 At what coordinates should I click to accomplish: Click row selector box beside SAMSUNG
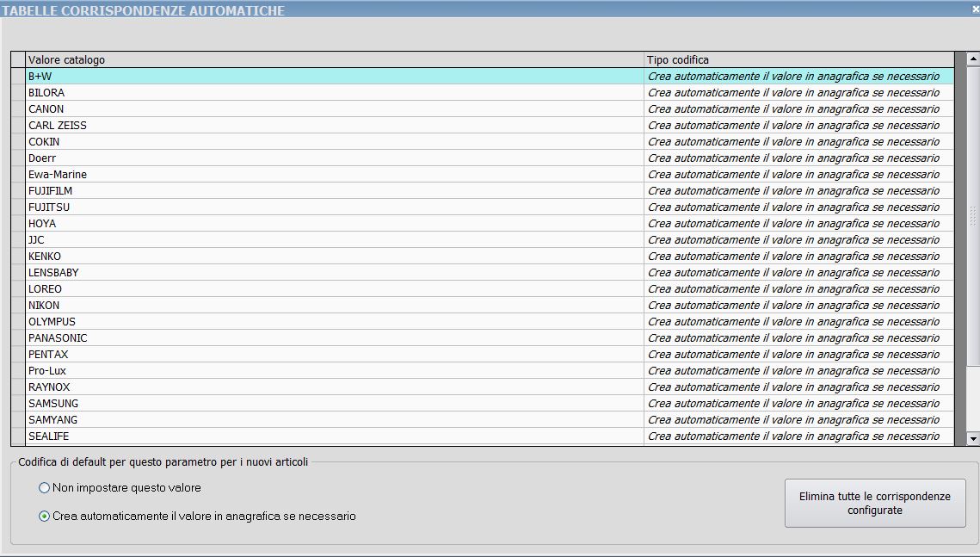click(x=18, y=403)
